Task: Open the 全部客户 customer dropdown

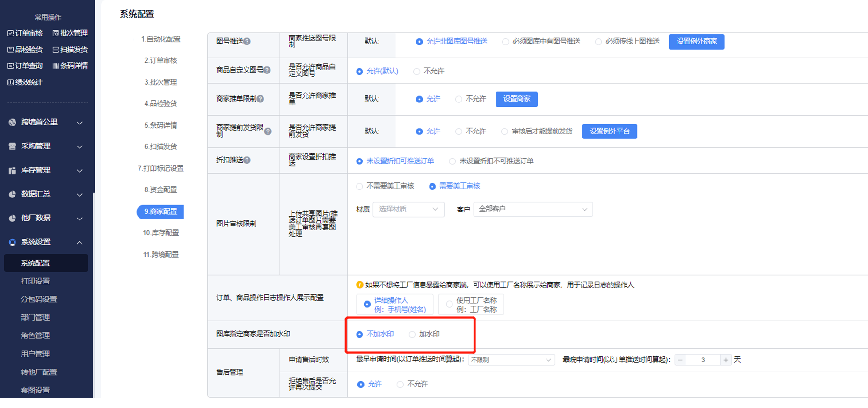Action: point(532,209)
